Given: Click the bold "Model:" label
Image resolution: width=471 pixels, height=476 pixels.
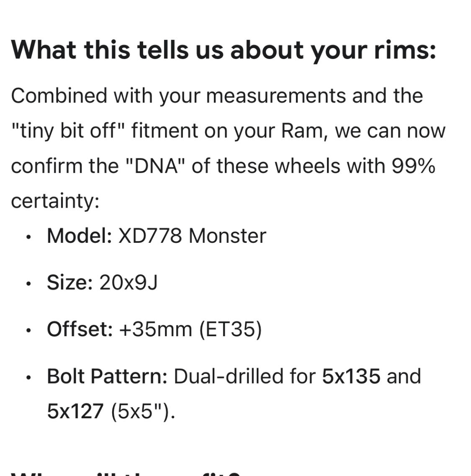Looking at the screenshot, I should tap(79, 236).
